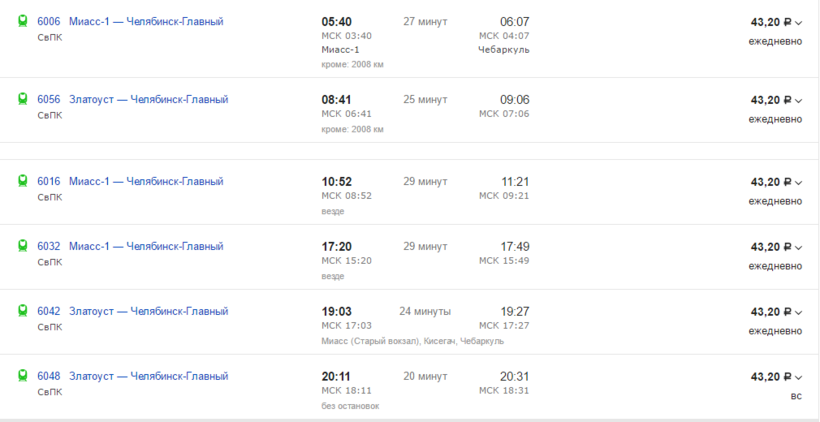This screenshot has height=422, width=820.
Task: Open price dropdown on the Sunday 20:11 train
Action: [798, 377]
